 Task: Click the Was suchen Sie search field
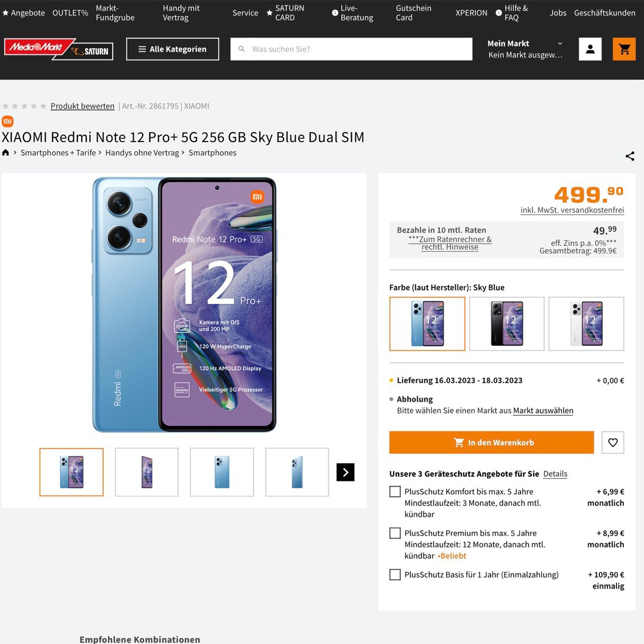point(352,49)
